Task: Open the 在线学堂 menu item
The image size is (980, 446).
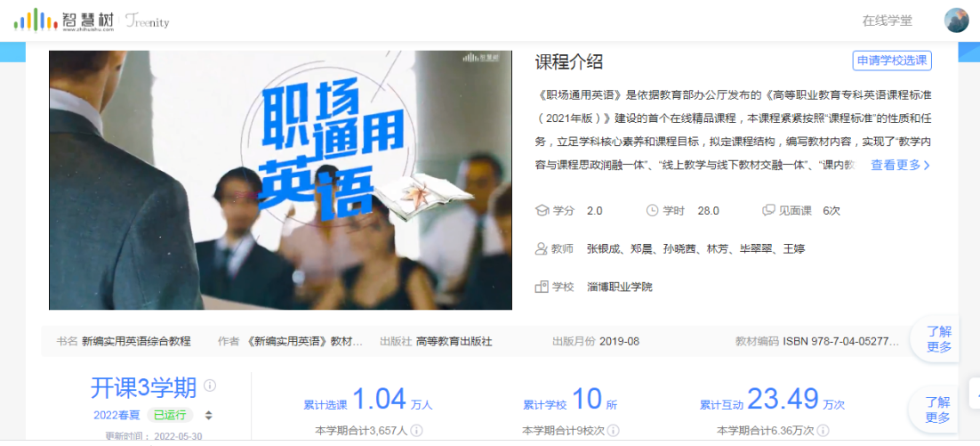Action: click(x=888, y=20)
